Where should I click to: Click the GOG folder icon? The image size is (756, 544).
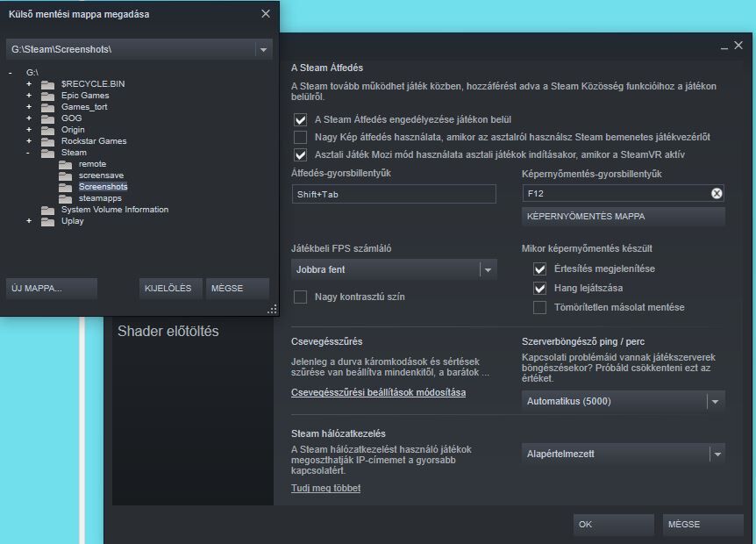pos(47,118)
